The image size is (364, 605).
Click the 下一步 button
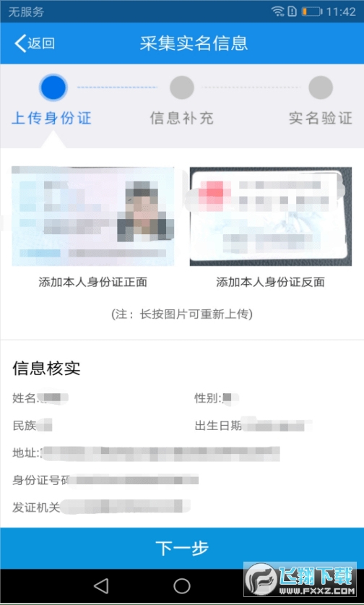(182, 548)
